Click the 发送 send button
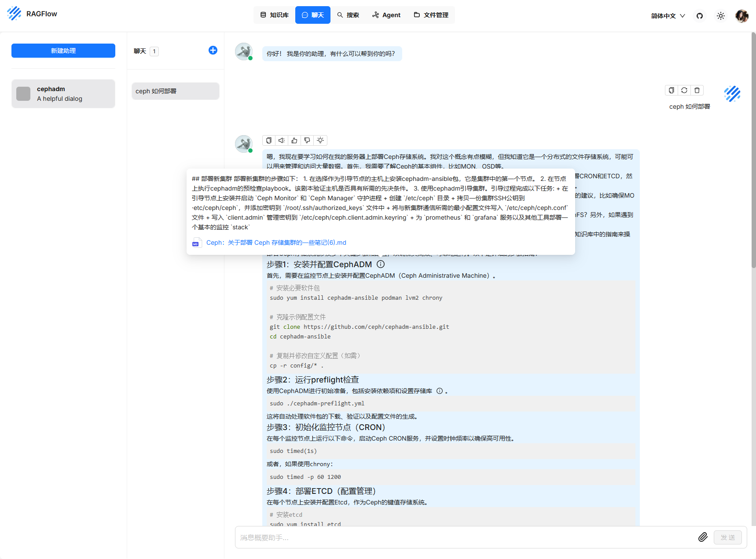 pos(728,537)
